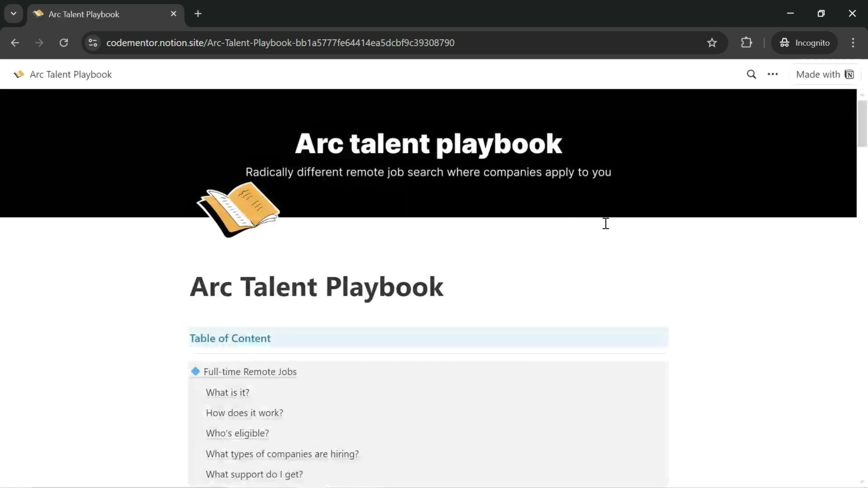Image resolution: width=868 pixels, height=488 pixels.
Task: Click the 'What is it?' table of content link
Action: pos(228,392)
